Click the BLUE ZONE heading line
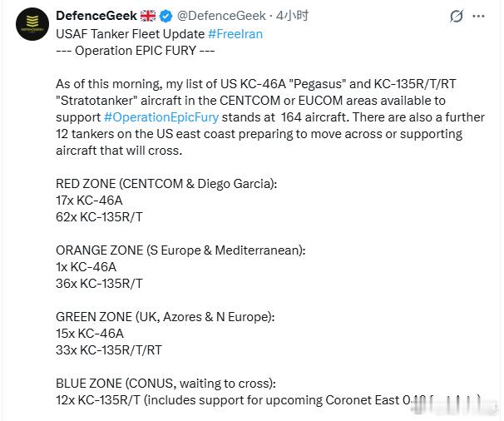The image size is (504, 421). (166, 384)
